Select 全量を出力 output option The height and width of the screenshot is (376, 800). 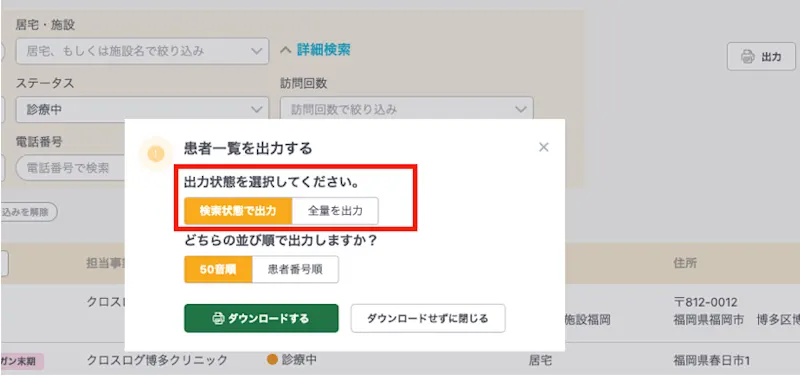335,211
